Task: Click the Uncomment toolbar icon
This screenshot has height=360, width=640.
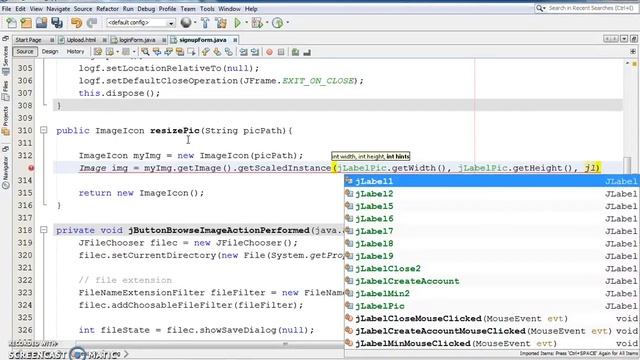Action: (307, 52)
